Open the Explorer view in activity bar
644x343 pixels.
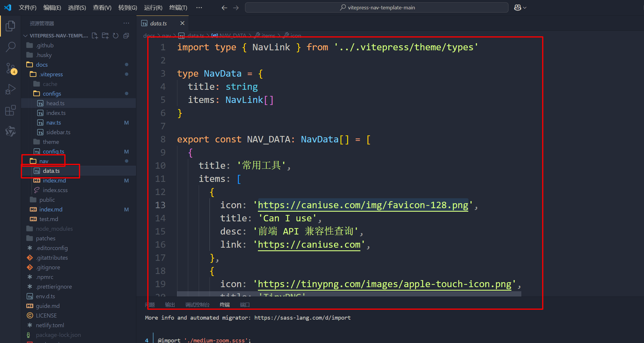click(x=11, y=26)
